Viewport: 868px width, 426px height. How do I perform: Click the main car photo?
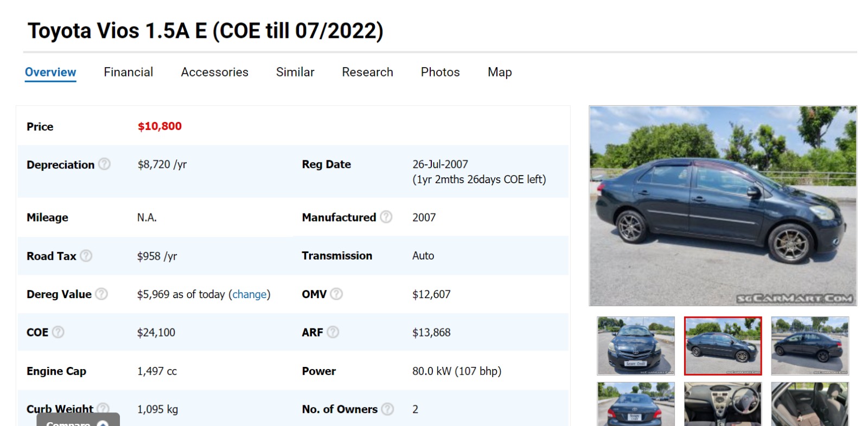(723, 206)
